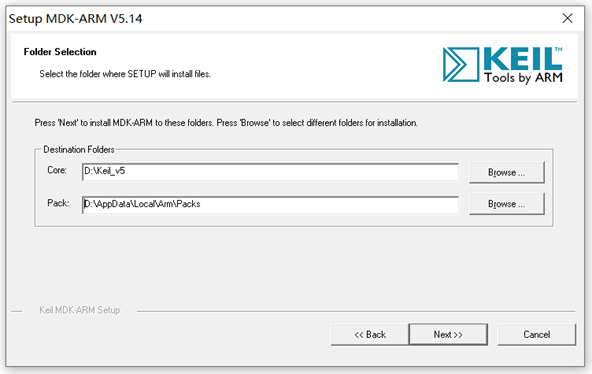592x374 pixels.
Task: Click the 'Pack:' label
Action: 58,203
